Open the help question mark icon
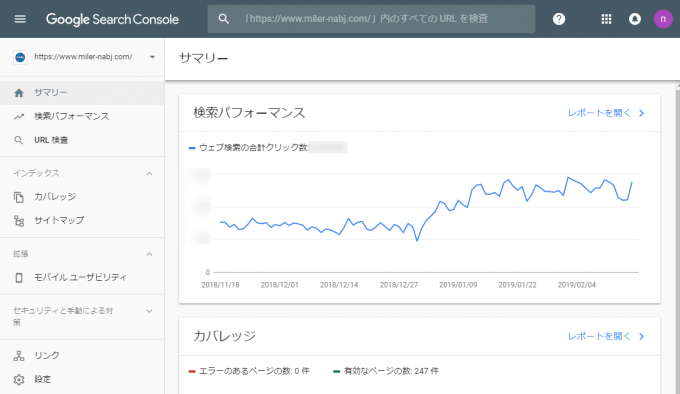This screenshot has width=680, height=394. (x=559, y=19)
